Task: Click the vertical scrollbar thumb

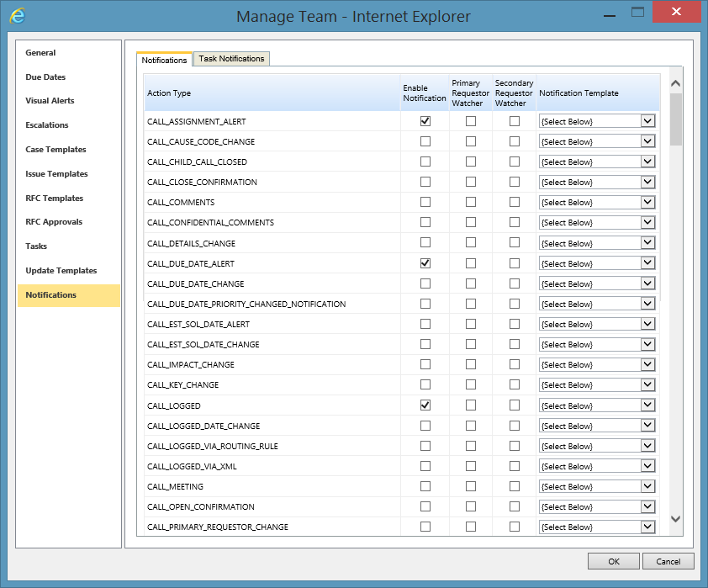Action: [x=675, y=119]
